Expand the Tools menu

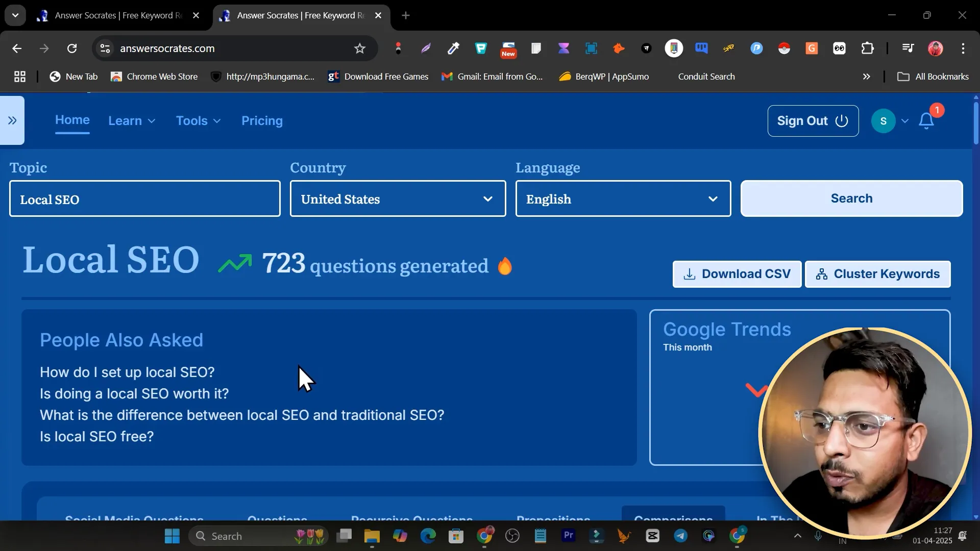[198, 121]
